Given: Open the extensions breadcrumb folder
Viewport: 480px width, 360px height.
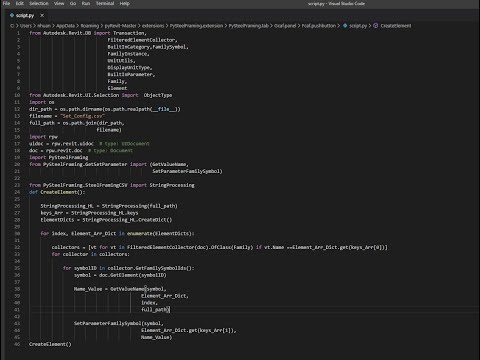Looking at the screenshot, I should click(153, 26).
